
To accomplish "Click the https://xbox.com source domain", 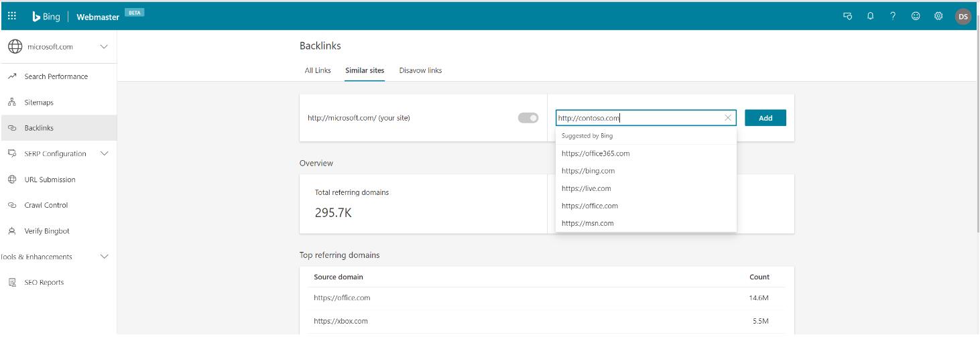I will coord(341,321).
